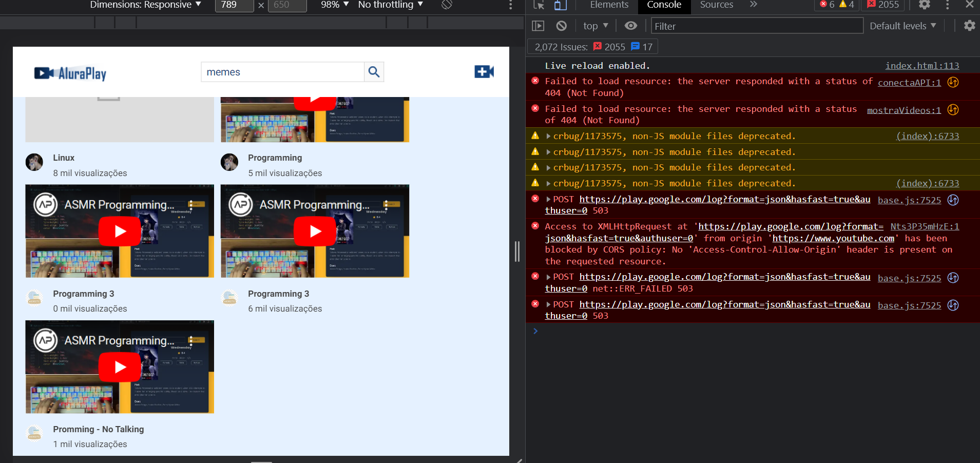
Task: Click the errors count badge showing 6
Action: pyautogui.click(x=827, y=5)
